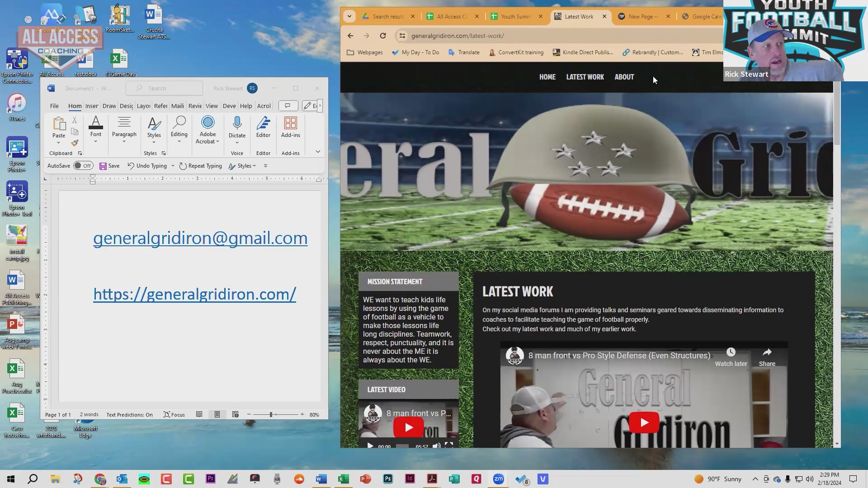868x488 pixels.
Task: Open Chrome tab search dropdown
Action: (x=349, y=16)
